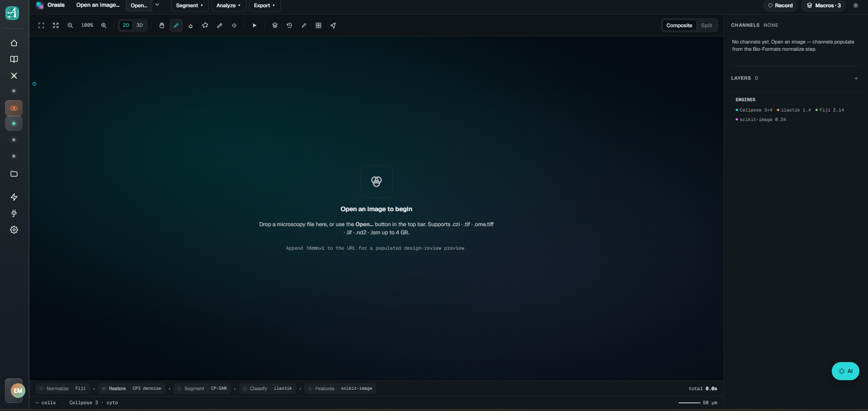The height and width of the screenshot is (411, 868).
Task: Click the teal A logo at top left
Action: [12, 13]
